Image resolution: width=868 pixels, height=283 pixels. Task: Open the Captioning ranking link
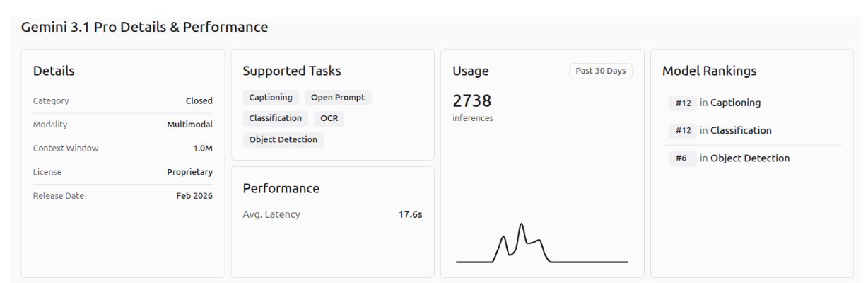tap(735, 103)
